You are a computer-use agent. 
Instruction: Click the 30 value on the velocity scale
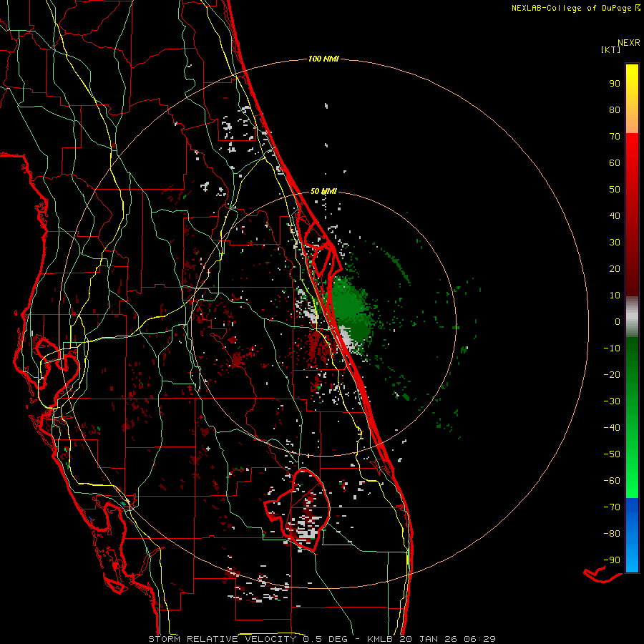[x=615, y=243]
